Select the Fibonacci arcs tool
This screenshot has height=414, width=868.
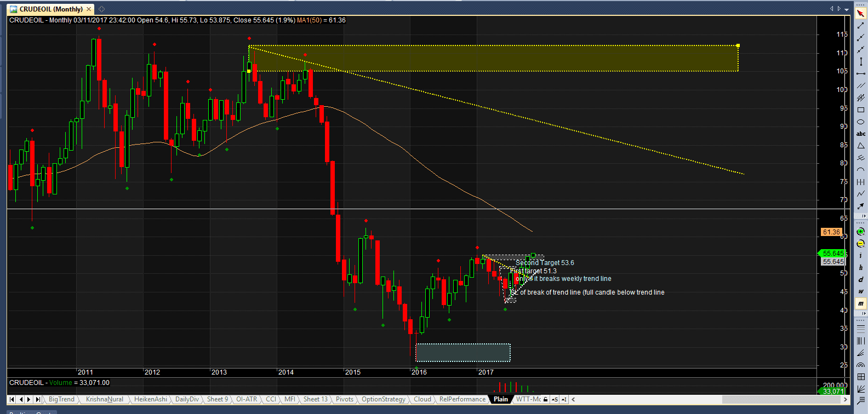(x=860, y=365)
